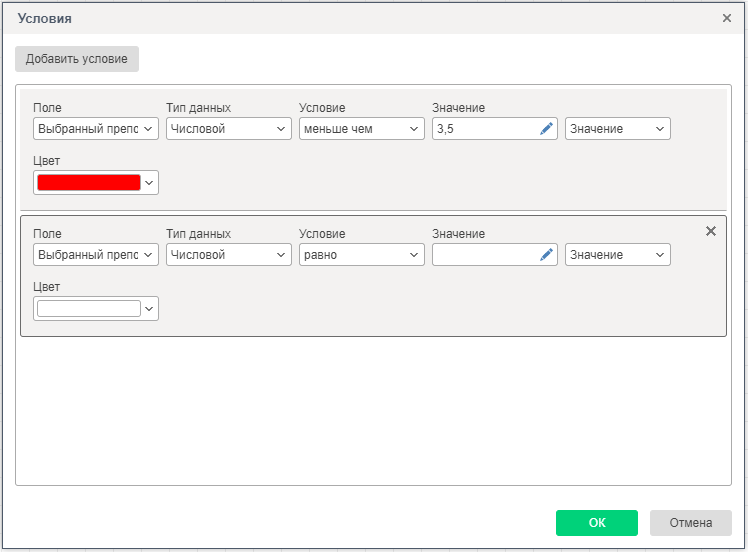Confirm with the green OK button
748x552 pixels.
[596, 522]
